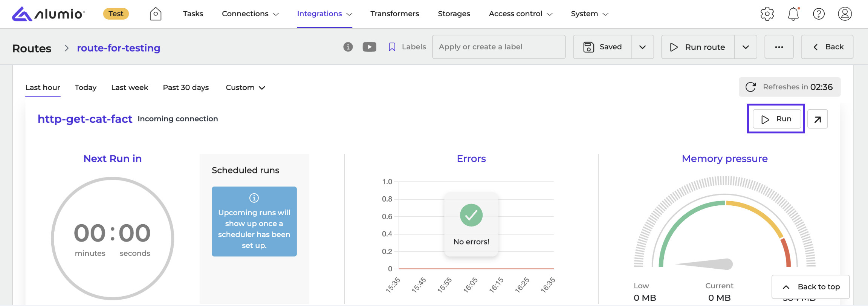Click the Back button
The image size is (868, 306).
coord(827,47)
